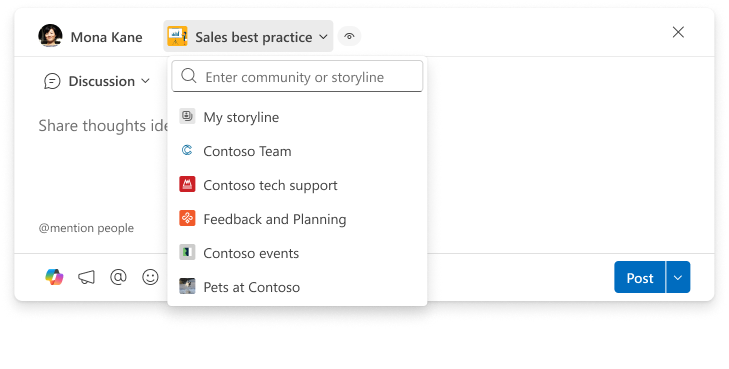Click the blue Post button
Viewport: 729px width, 369px height.
[x=640, y=277]
